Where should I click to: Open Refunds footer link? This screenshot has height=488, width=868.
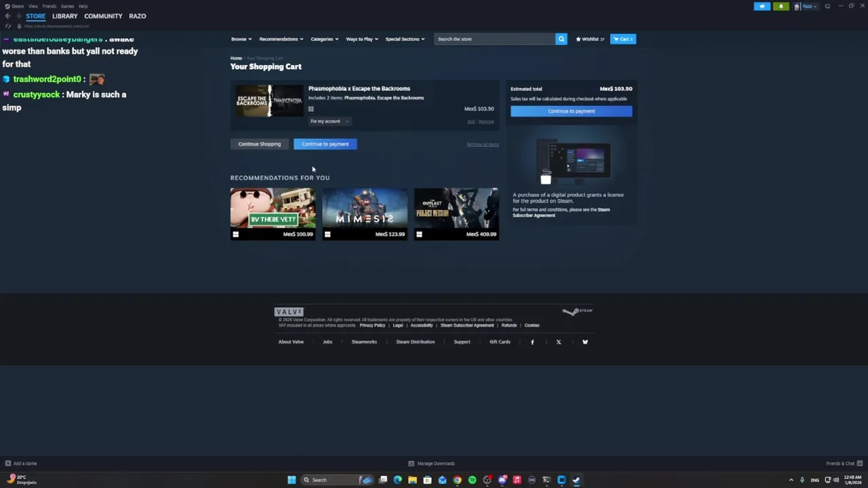coord(509,325)
